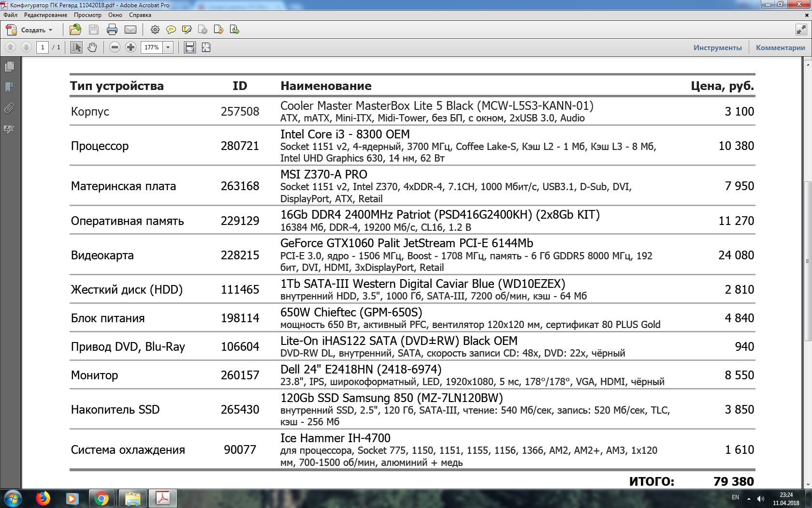Click the rotate page icon
Image resolution: width=812 pixels, height=508 pixels.
[x=218, y=30]
